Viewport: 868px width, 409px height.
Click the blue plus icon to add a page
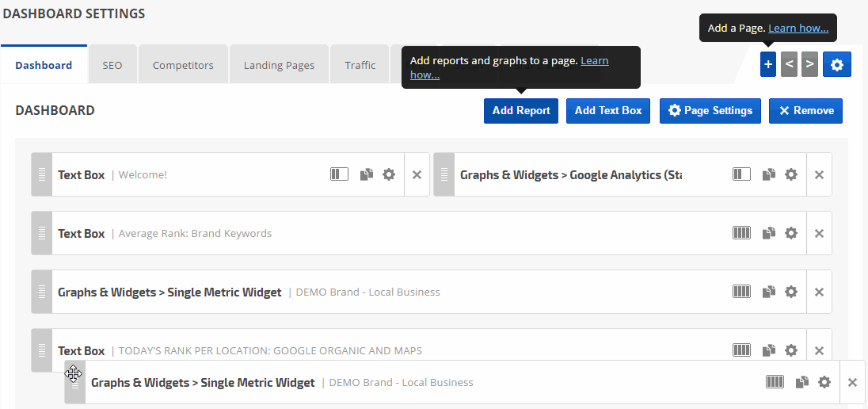(x=767, y=65)
